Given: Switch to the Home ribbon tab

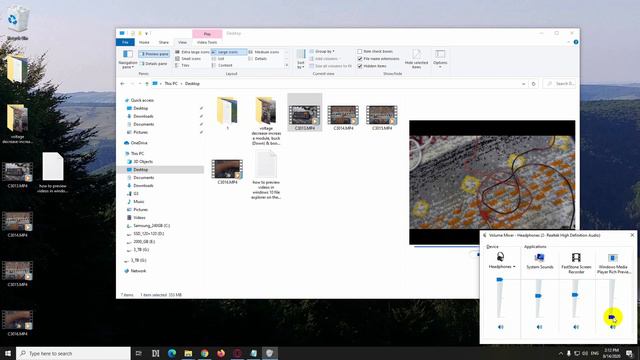Looking at the screenshot, I should click(x=144, y=42).
